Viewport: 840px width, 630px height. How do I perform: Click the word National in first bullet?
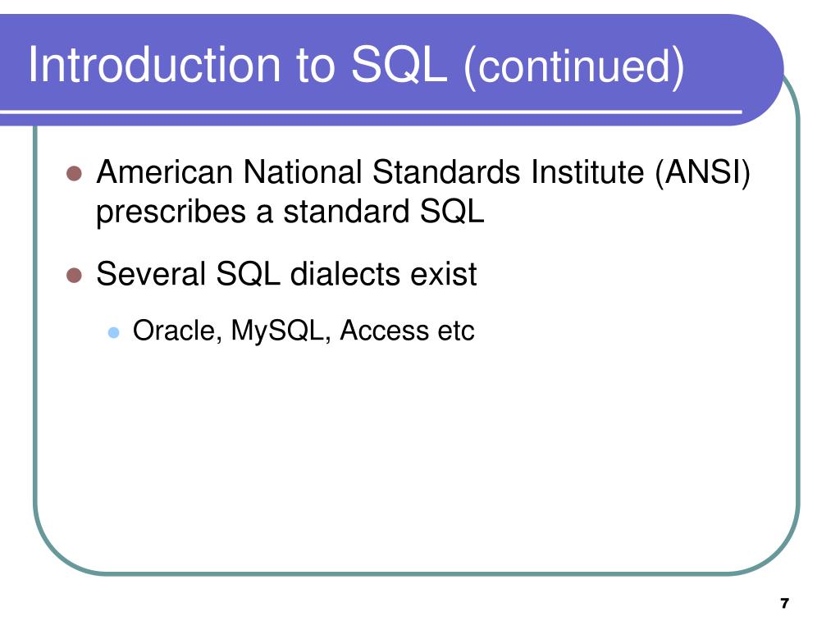point(302,172)
